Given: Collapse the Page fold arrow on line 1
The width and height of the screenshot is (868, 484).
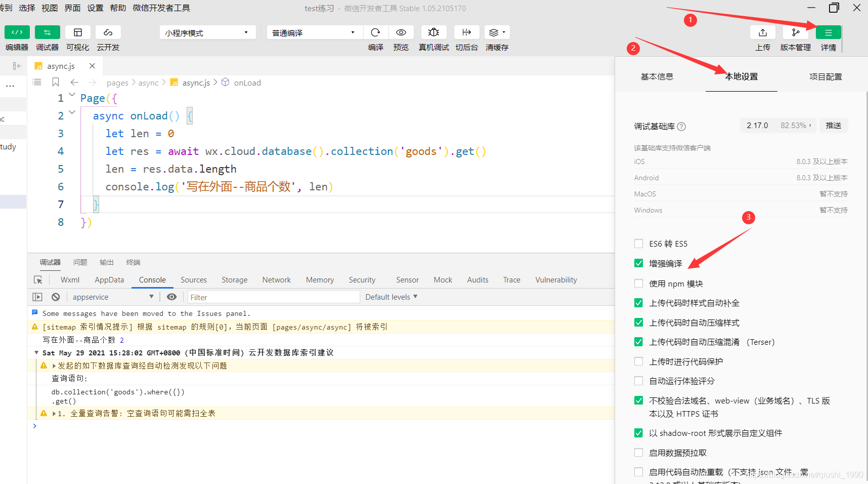Looking at the screenshot, I should 72,95.
